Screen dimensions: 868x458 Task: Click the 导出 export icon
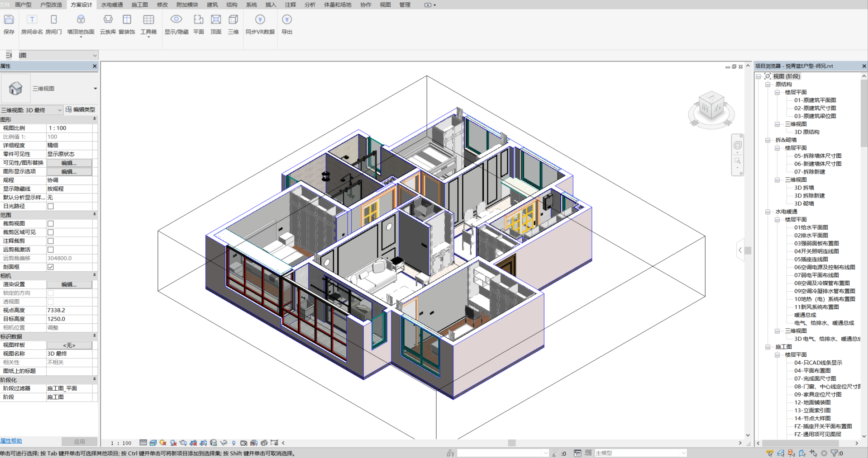[287, 20]
